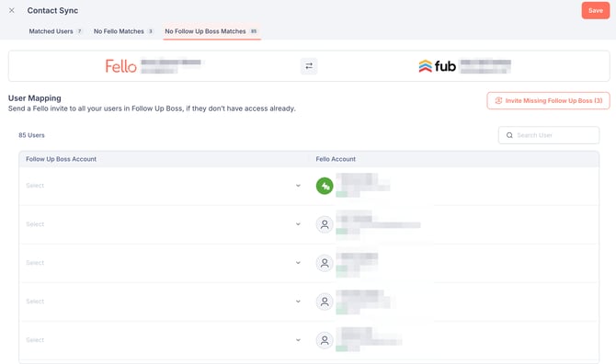The width and height of the screenshot is (616, 364).
Task: Close the Contact Sync dialog
Action: point(12,11)
